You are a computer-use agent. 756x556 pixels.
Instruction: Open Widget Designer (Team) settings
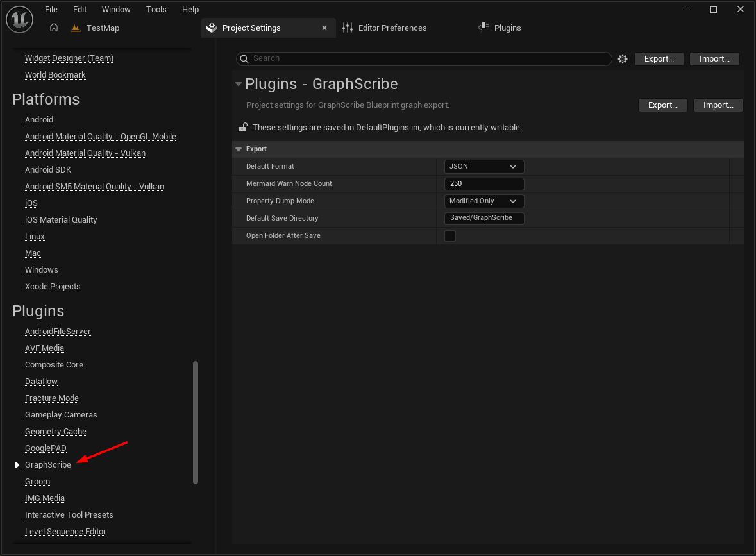point(69,58)
